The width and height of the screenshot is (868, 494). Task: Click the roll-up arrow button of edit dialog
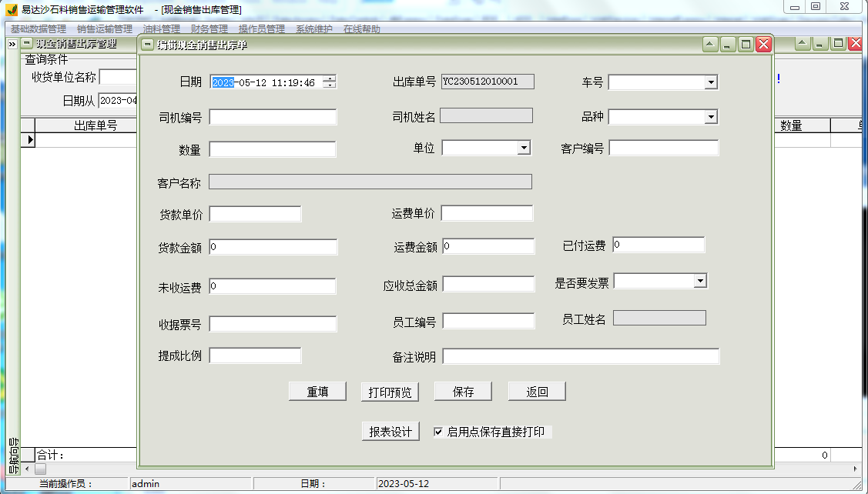pos(710,45)
